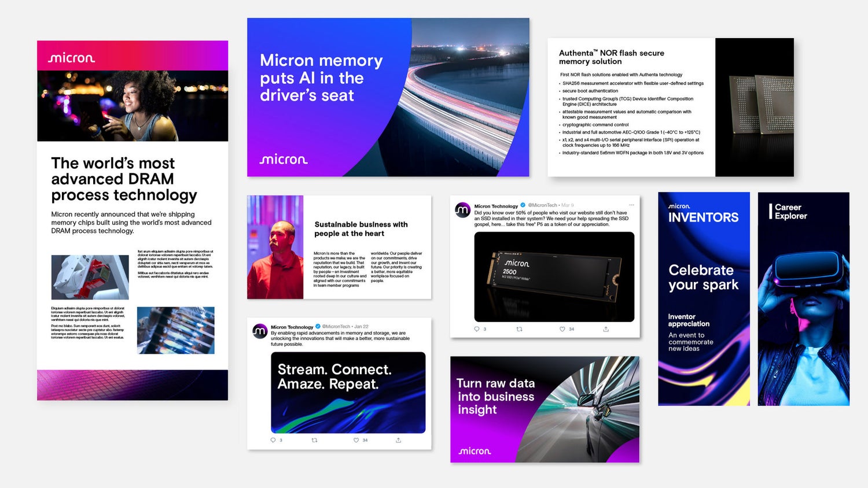The height and width of the screenshot is (488, 868).
Task: Share the Jan 22 Micron tweet
Action: coord(398,440)
